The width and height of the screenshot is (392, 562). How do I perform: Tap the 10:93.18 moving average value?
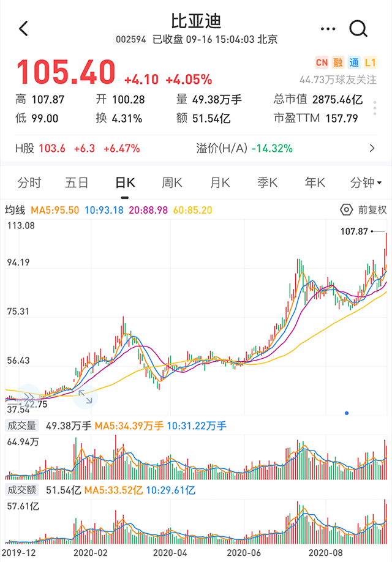pos(104,210)
